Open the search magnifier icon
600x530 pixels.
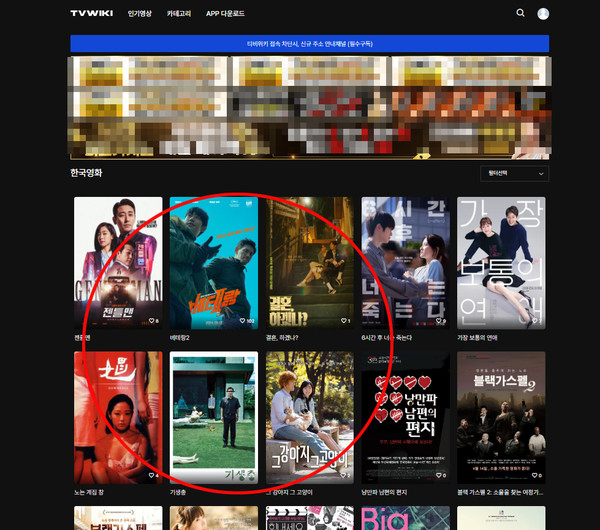(520, 13)
